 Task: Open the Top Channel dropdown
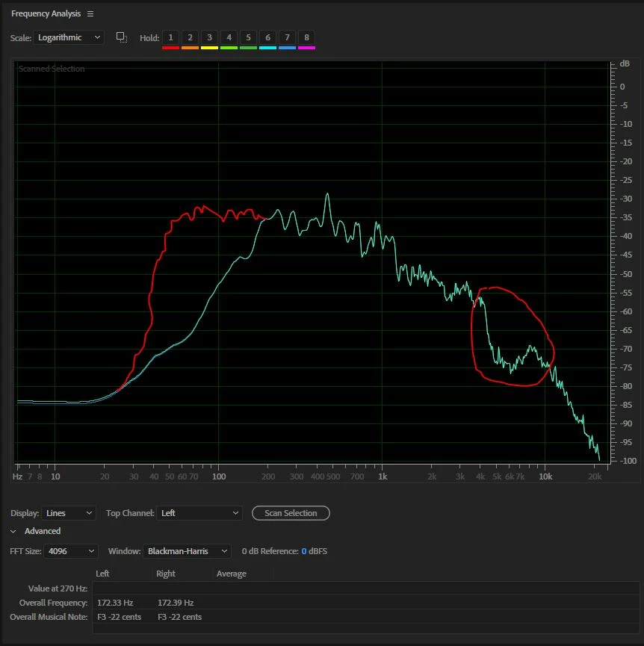(x=199, y=513)
